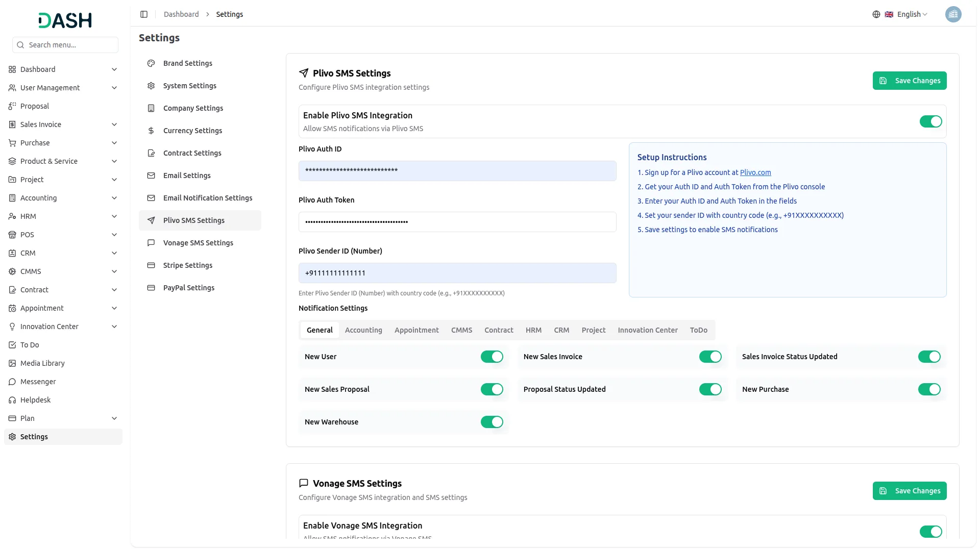This screenshot has width=980, height=551.
Task: Expand the Dashboard menu chevron
Action: coord(114,69)
